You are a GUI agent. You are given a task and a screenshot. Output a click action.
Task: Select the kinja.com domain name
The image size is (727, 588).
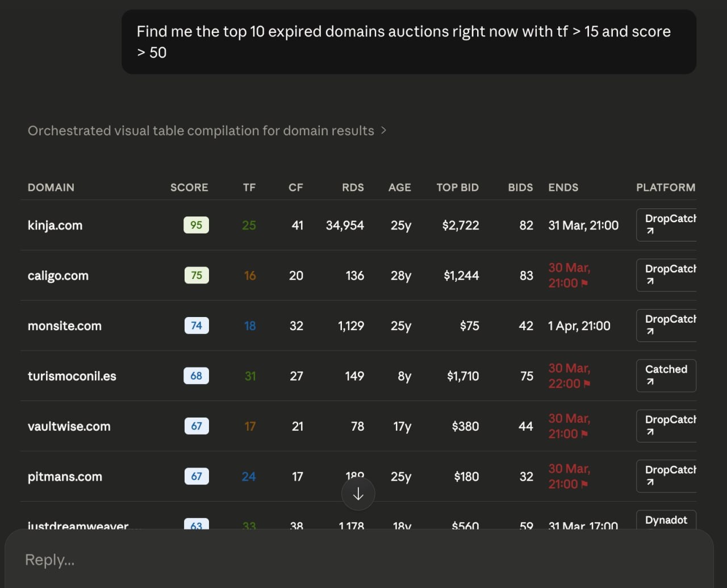(55, 226)
